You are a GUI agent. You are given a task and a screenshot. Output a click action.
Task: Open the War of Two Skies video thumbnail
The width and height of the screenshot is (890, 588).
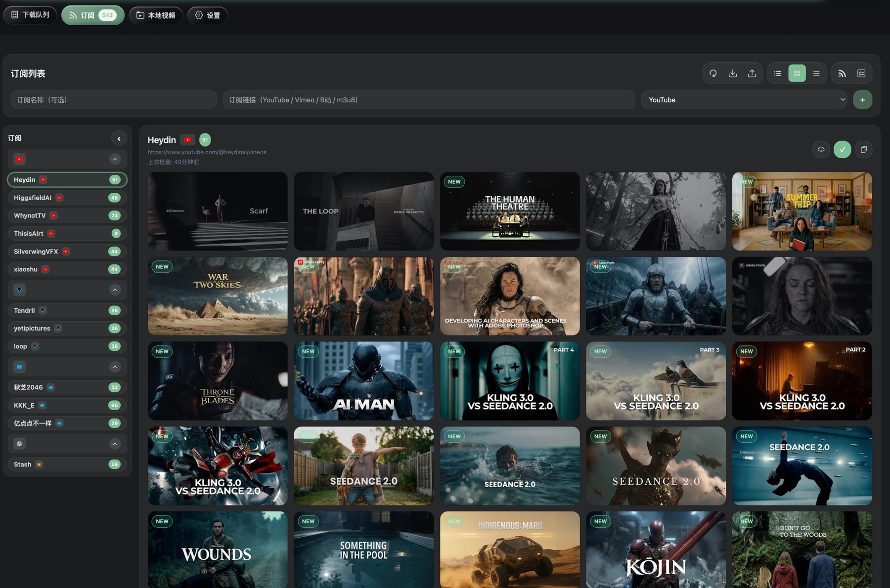[x=218, y=296]
